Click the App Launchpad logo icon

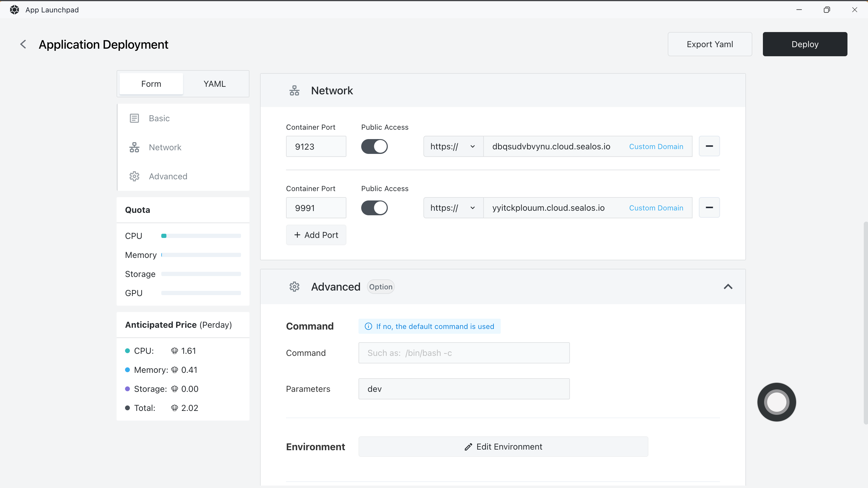[x=14, y=10]
